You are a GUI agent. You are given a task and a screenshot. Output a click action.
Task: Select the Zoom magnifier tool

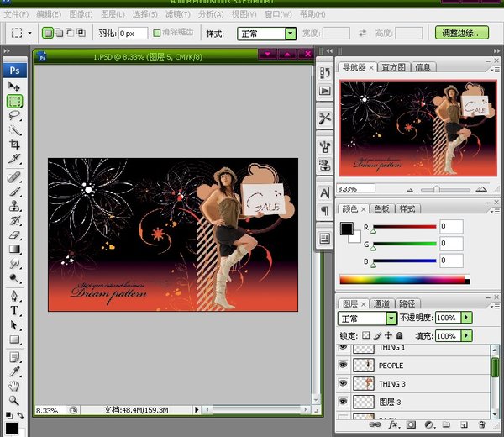point(14,401)
